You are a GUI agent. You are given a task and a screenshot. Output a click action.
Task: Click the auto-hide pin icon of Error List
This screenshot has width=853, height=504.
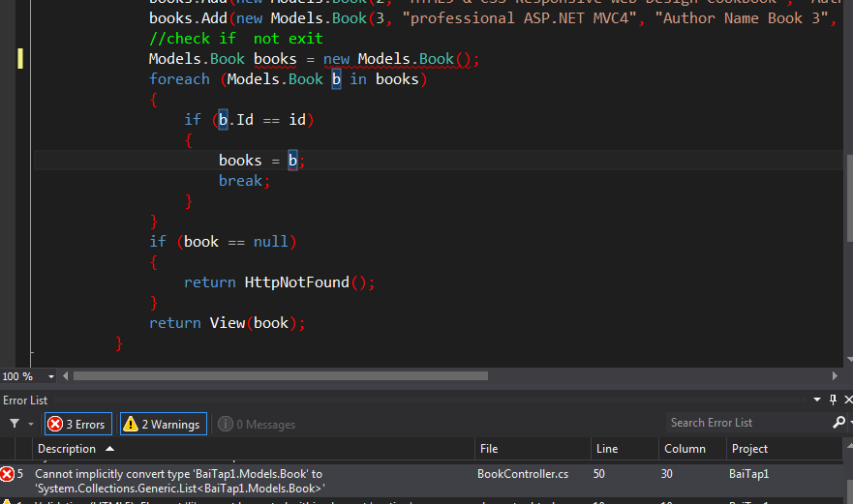point(833,400)
